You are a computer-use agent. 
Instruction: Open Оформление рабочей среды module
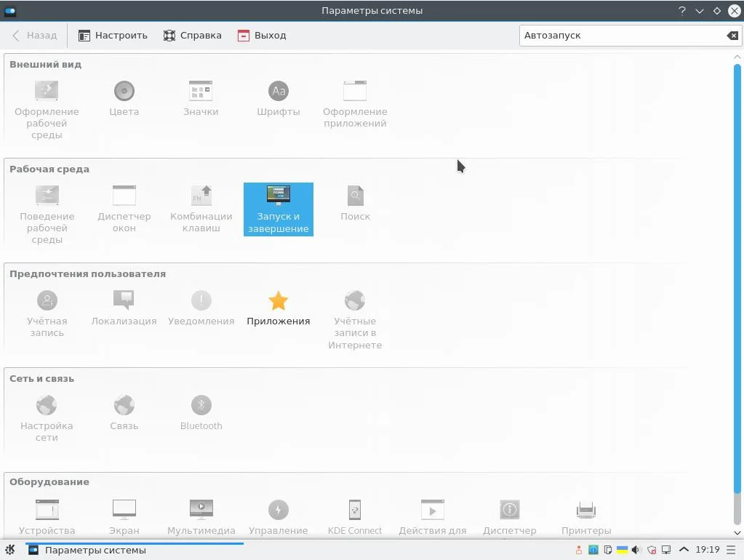[47, 110]
